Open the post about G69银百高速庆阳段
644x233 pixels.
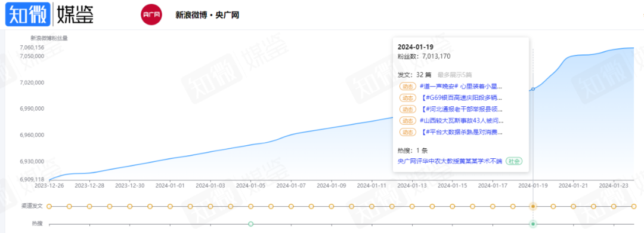[462, 98]
